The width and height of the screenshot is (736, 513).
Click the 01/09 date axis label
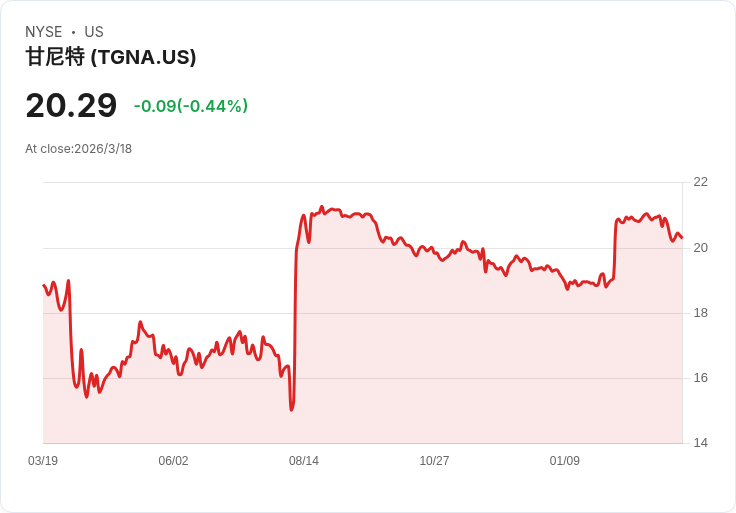(565, 461)
